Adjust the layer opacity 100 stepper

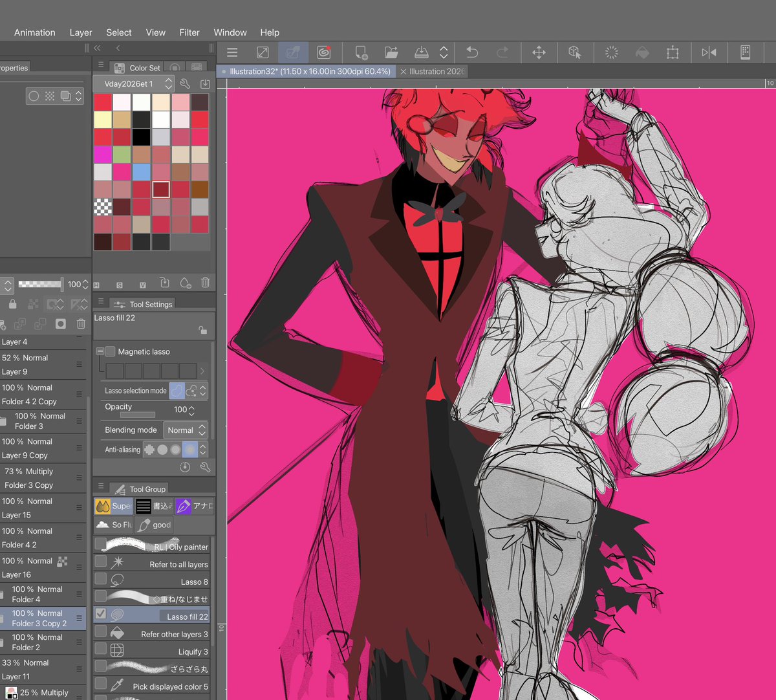(85, 284)
